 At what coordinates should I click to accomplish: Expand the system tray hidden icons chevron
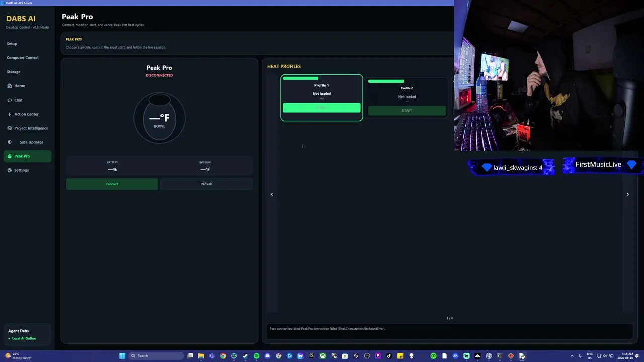(x=572, y=356)
